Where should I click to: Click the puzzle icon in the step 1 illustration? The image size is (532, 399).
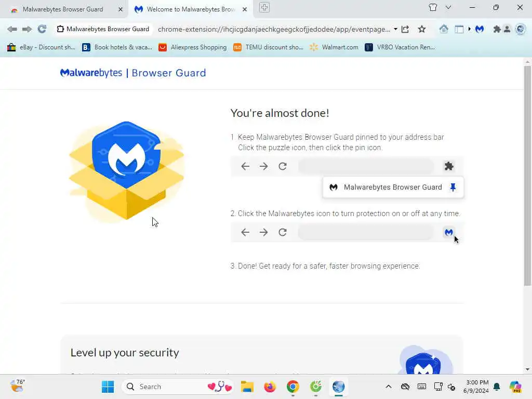(449, 166)
